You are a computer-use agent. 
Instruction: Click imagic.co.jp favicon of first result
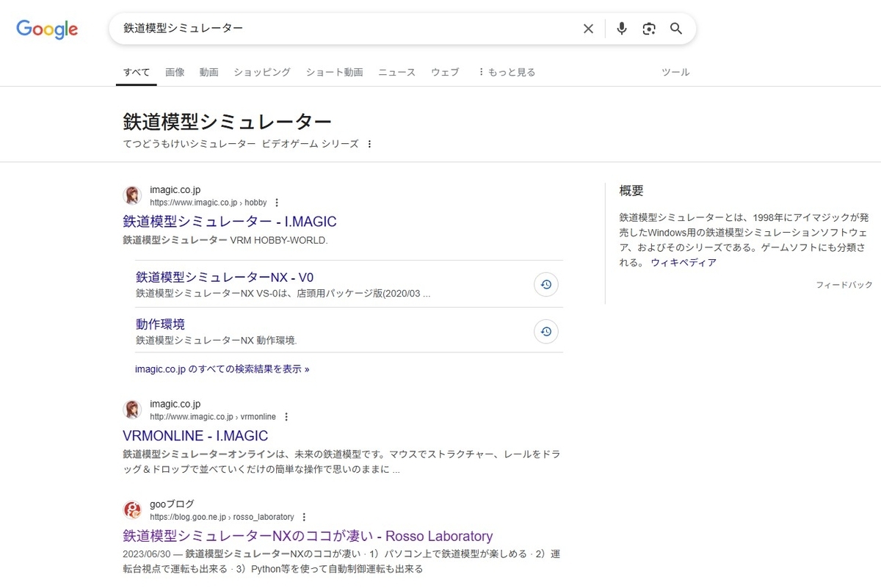click(x=132, y=196)
